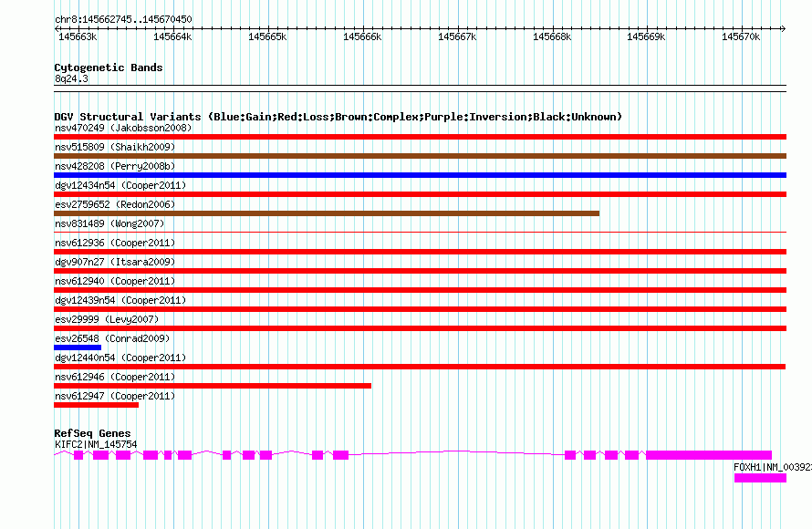Click the nsv428208 (Perry2008b) label
Image resolution: width=812 pixels, height=529 pixels.
tap(115, 166)
